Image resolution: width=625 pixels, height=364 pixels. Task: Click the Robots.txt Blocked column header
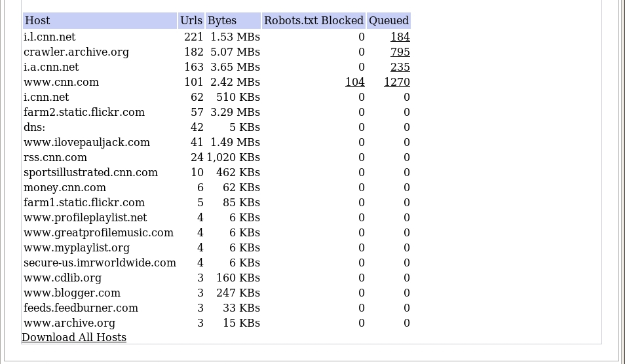313,20
